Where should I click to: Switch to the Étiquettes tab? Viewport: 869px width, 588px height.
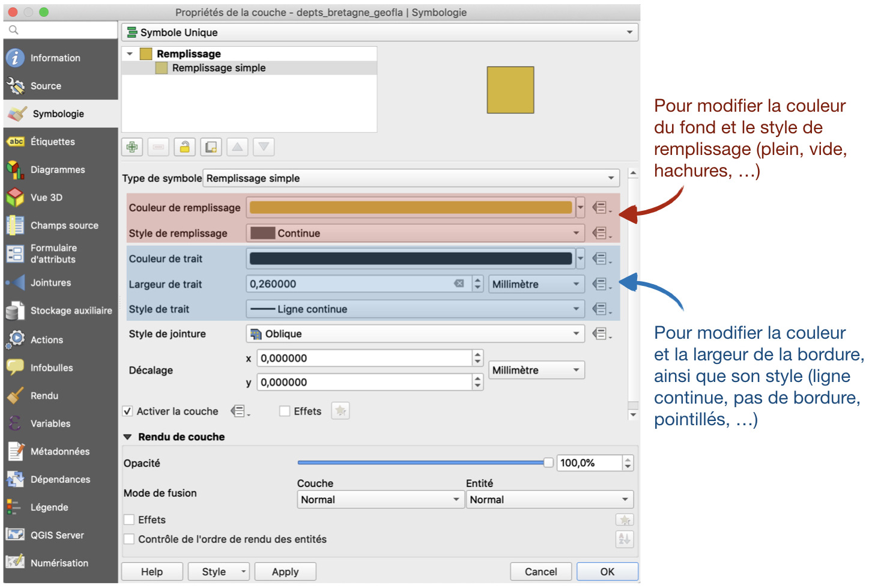click(53, 142)
